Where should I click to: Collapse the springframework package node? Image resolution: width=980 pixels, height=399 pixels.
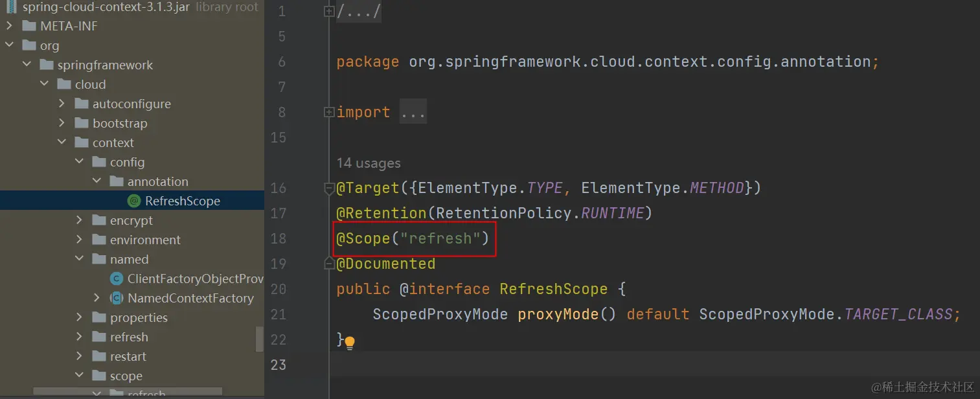coord(27,65)
